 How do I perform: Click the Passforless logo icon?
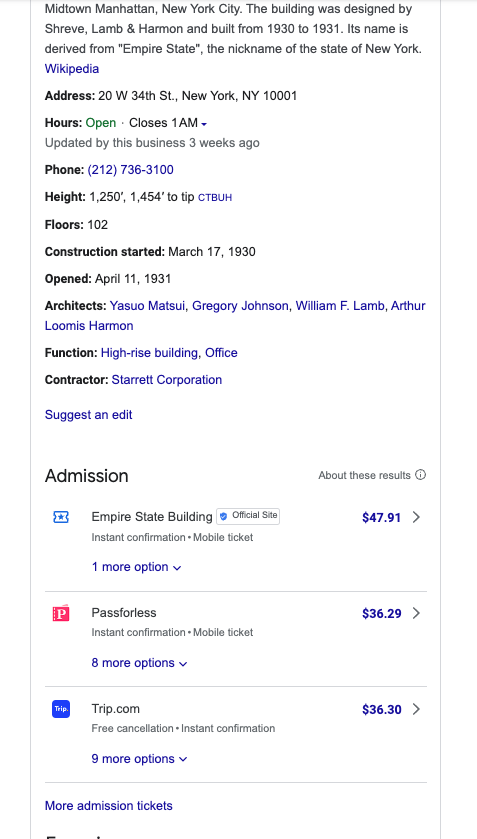pyautogui.click(x=61, y=613)
